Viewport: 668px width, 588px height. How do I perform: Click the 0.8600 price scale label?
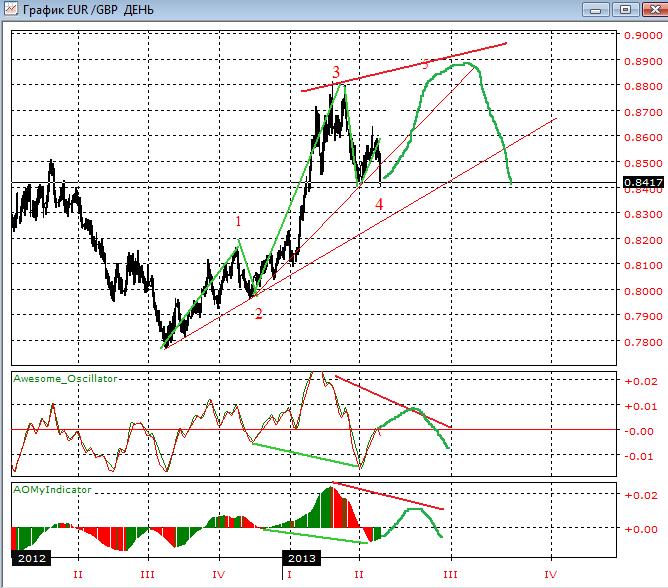(643, 137)
